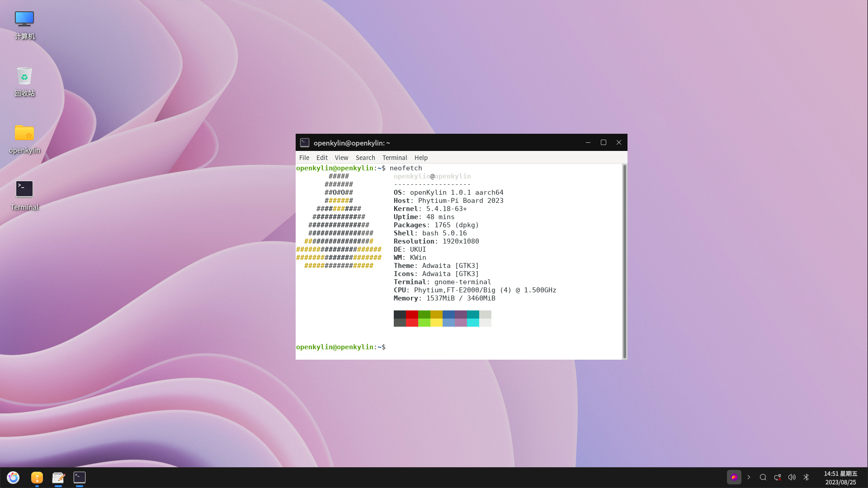
Task: Open the taskbar search magnifier
Action: [x=763, y=477]
